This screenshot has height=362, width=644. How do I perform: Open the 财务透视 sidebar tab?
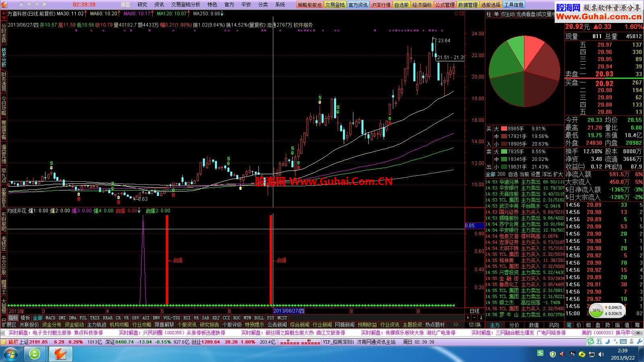tap(4, 82)
